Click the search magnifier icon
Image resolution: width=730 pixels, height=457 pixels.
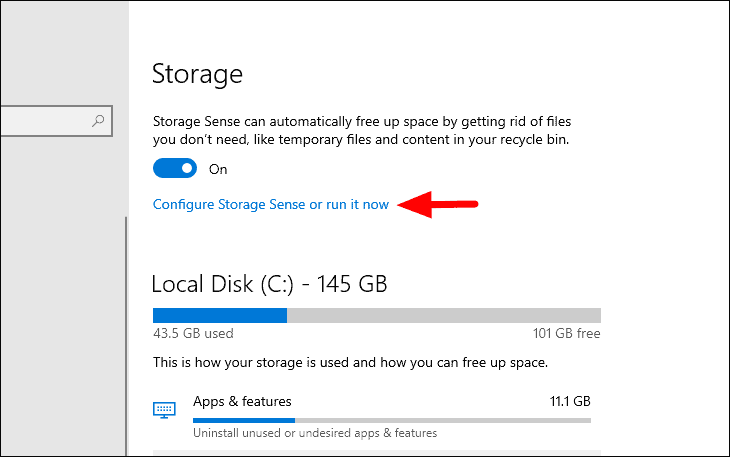[x=98, y=121]
